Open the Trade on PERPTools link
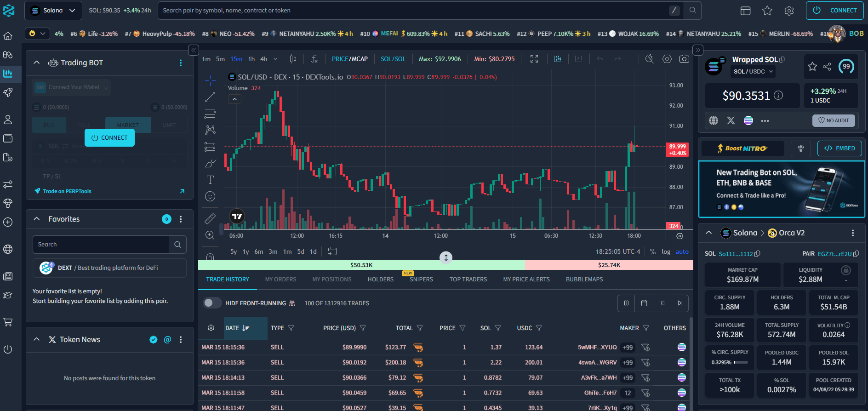868x411 pixels. 67,191
